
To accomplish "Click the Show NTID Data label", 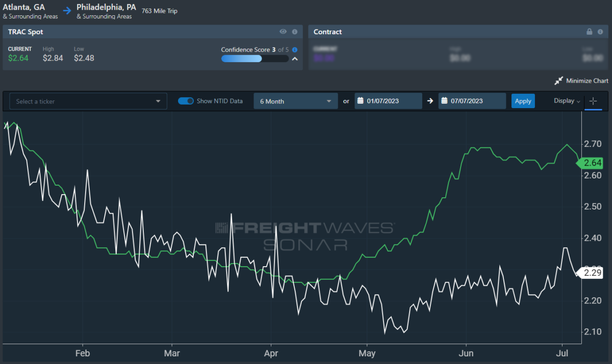I will pyautogui.click(x=220, y=101).
